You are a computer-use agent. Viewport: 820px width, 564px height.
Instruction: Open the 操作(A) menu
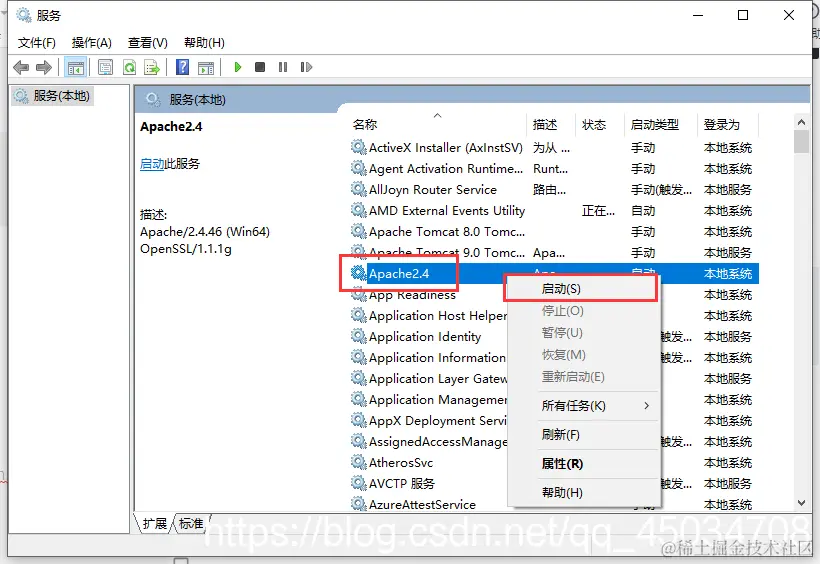(x=92, y=42)
